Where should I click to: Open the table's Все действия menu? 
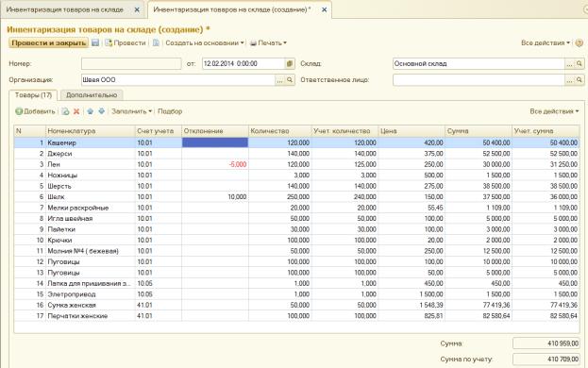pos(554,111)
